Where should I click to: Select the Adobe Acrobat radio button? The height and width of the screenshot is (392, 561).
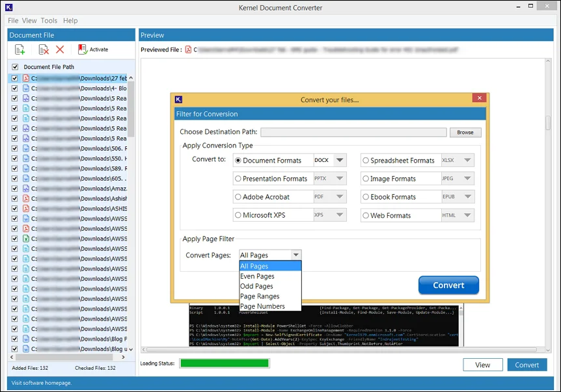(x=238, y=196)
